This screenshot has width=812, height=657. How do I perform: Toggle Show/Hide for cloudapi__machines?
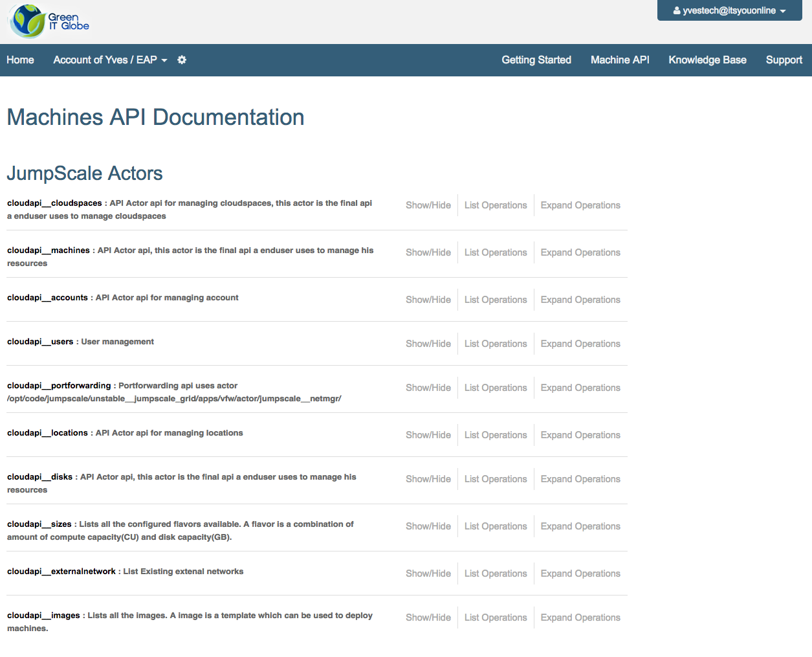[428, 252]
